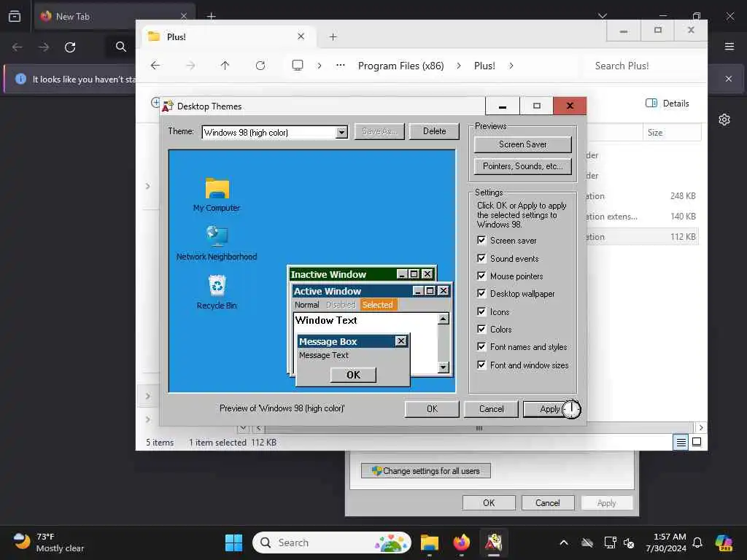Viewport: 747px width, 560px height.
Task: Delete the selected theme
Action: tap(434, 131)
